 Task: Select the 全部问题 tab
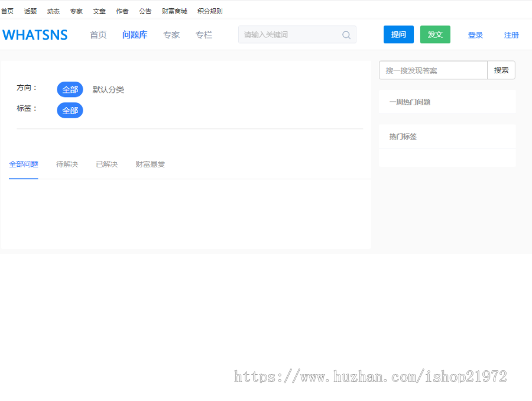click(24, 164)
